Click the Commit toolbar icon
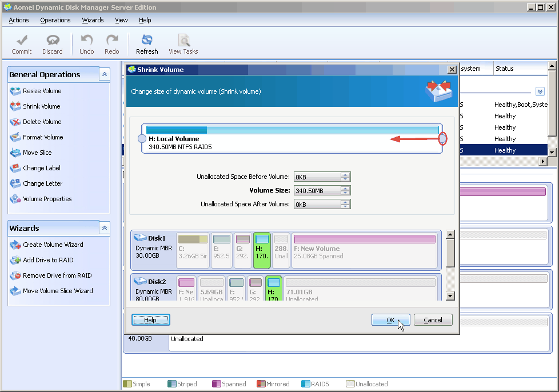The height and width of the screenshot is (392, 559). tap(22, 45)
